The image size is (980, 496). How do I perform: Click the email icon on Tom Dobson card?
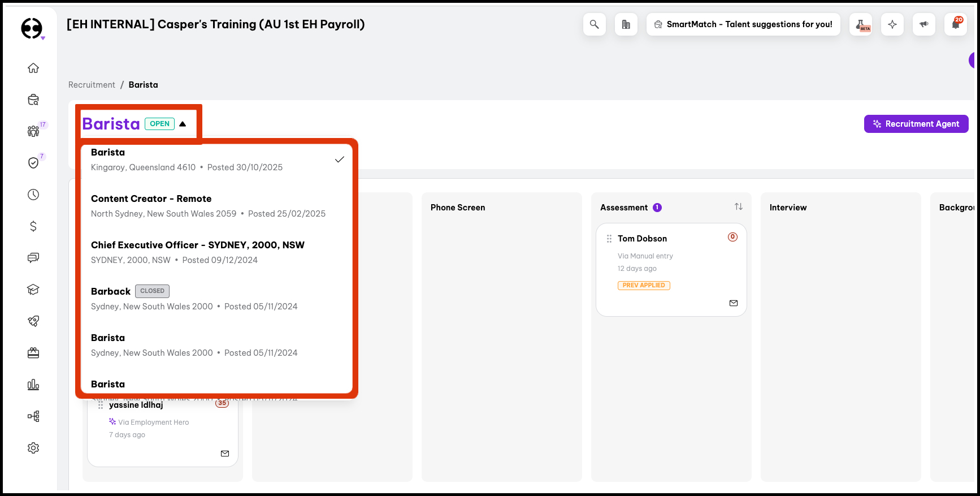[733, 303]
